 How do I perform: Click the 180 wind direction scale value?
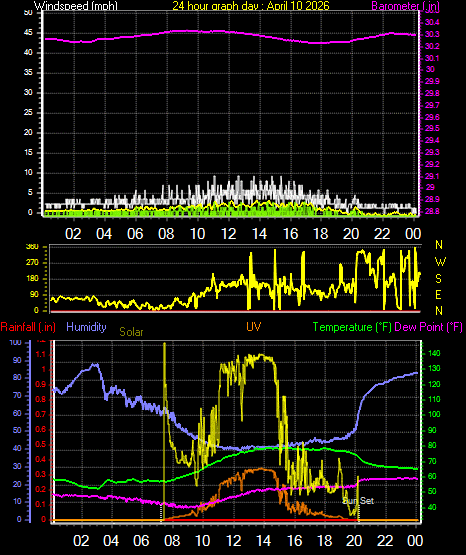(x=32, y=279)
